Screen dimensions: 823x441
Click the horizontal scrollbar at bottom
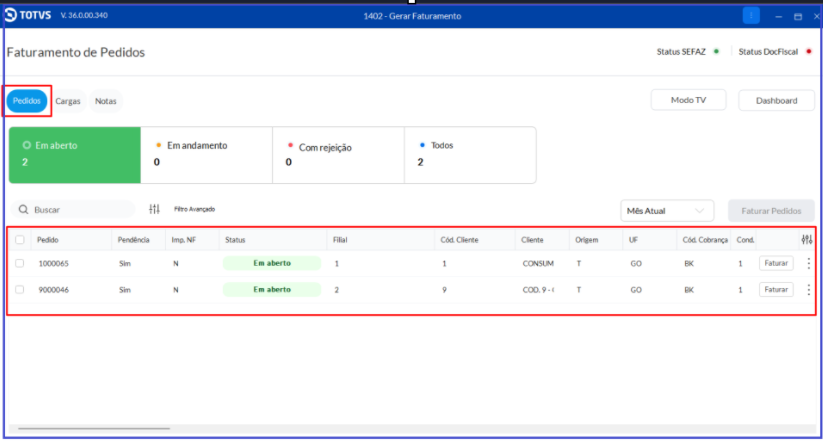(x=94, y=429)
